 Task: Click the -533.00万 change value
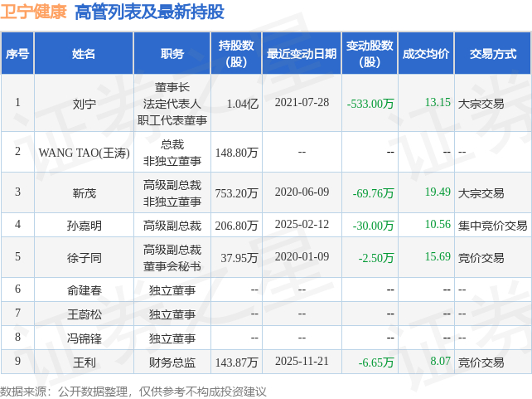point(370,104)
